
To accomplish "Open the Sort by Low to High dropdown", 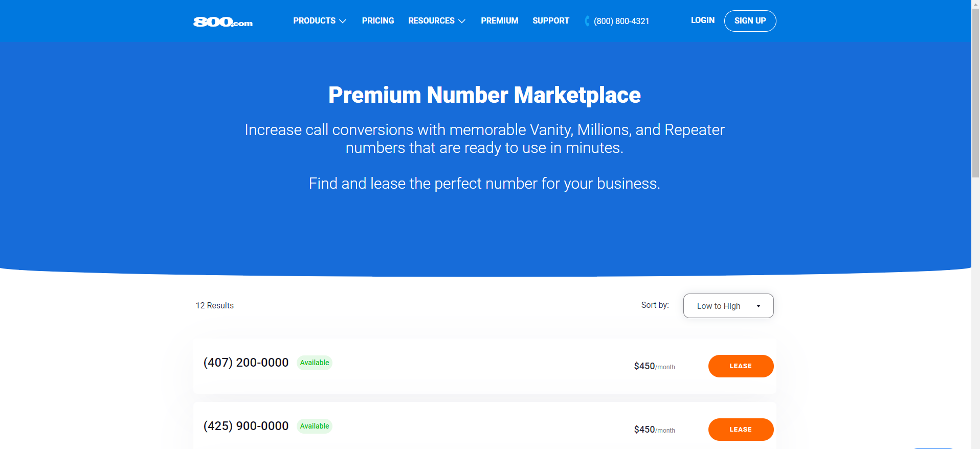I will click(x=728, y=305).
